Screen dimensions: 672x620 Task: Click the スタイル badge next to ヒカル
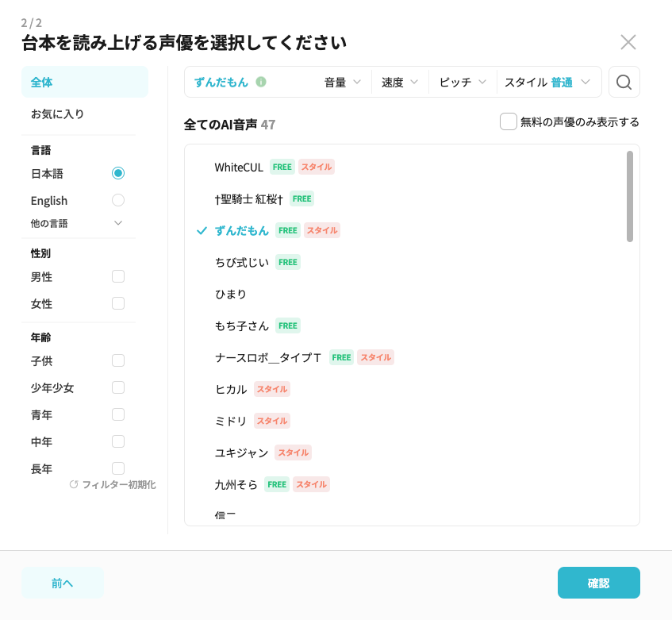click(x=271, y=389)
